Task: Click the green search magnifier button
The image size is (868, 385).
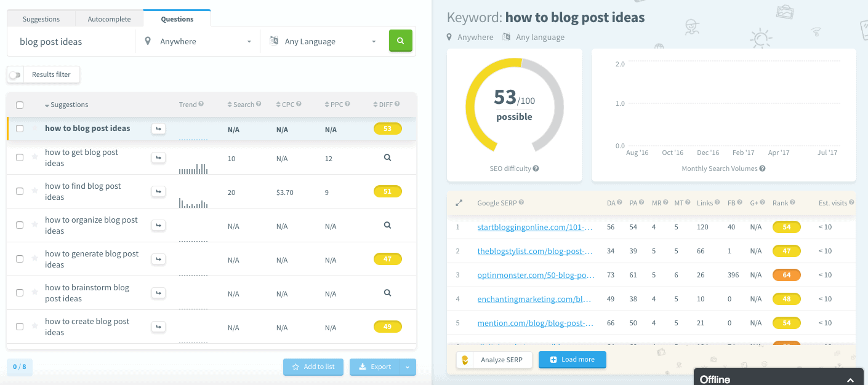Action: coord(400,41)
